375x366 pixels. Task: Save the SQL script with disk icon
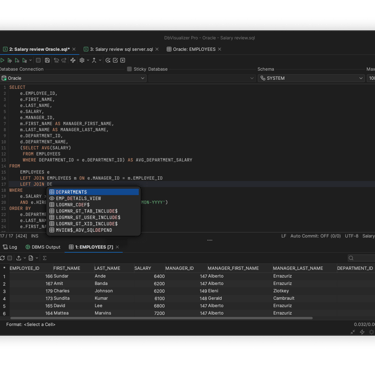point(47,60)
